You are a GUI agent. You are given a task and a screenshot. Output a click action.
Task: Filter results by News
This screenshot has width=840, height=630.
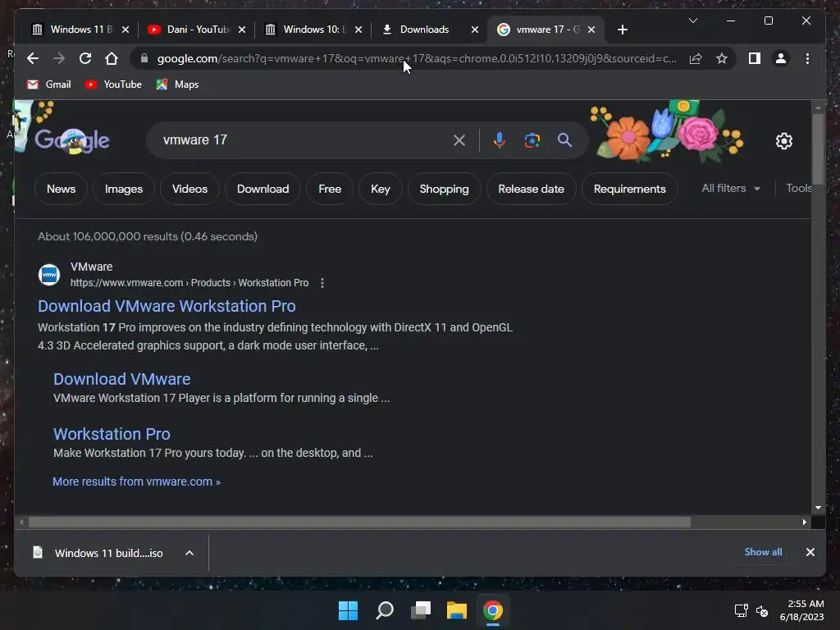(61, 189)
